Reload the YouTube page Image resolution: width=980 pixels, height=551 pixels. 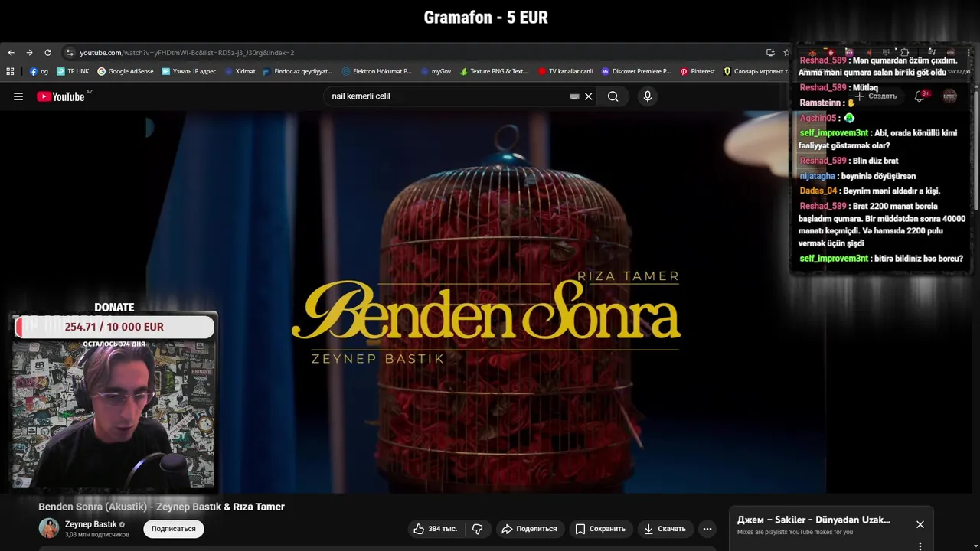point(47,53)
